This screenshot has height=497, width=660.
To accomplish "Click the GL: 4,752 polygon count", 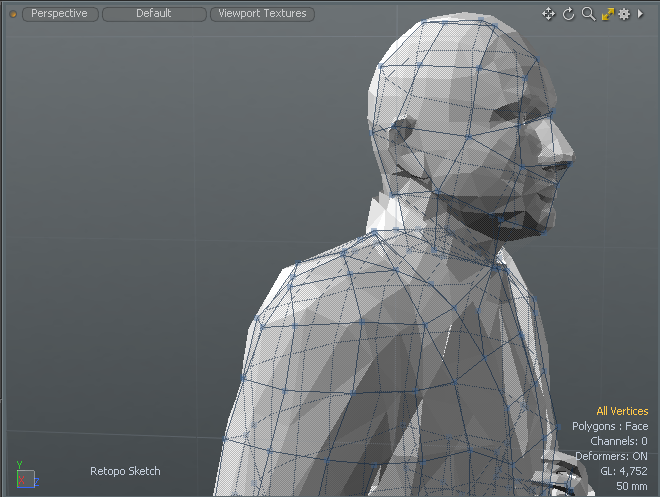I will [624, 471].
